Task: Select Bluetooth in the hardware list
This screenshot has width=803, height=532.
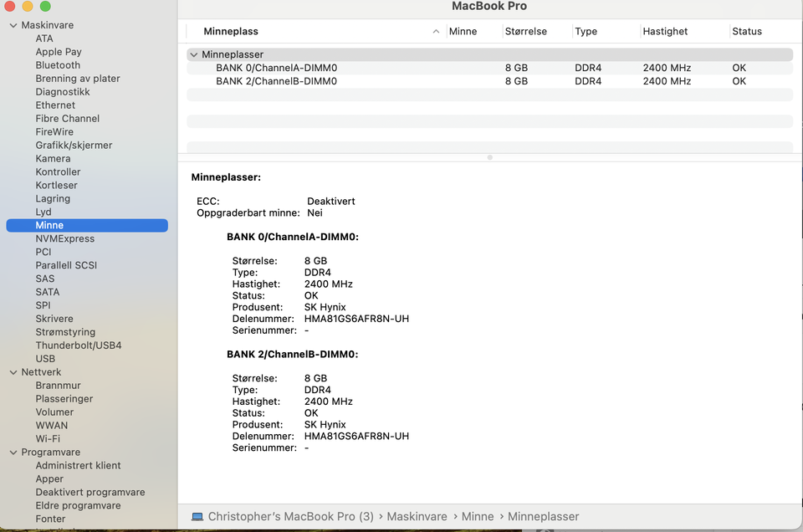Action: 58,65
